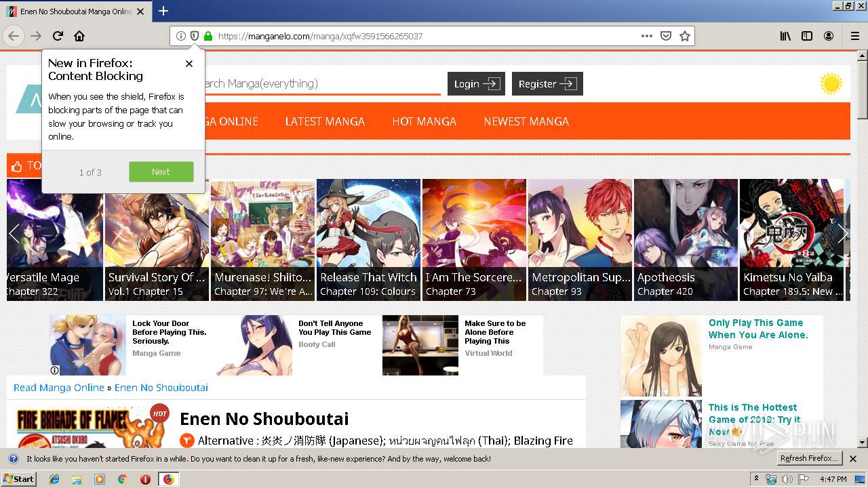Click the ad info icon on banner
868x488 pixels.
pyautogui.click(x=55, y=371)
